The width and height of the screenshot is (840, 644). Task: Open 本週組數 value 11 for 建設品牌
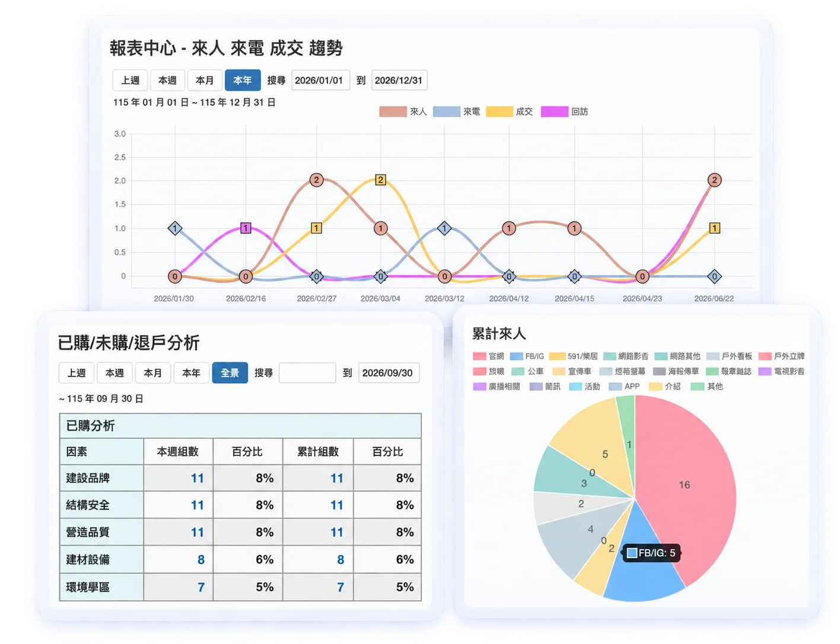pos(198,478)
